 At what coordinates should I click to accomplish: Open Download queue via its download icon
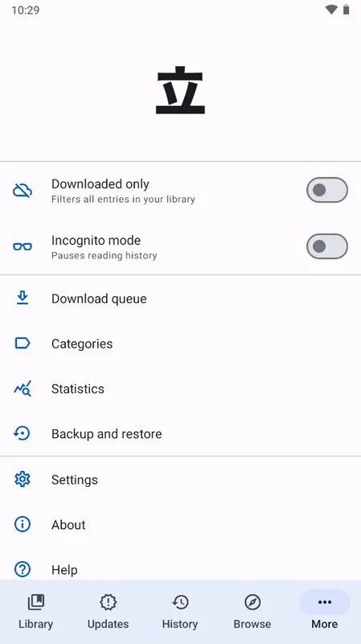23,298
